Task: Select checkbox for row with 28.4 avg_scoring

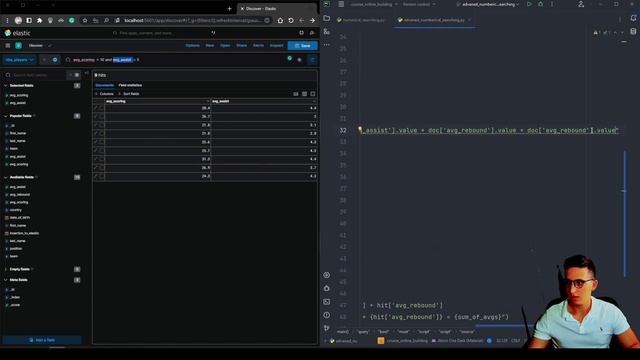Action: click(x=102, y=108)
